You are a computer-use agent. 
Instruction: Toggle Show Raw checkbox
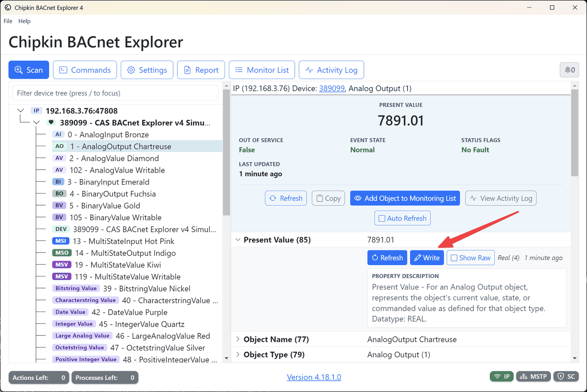tap(454, 258)
